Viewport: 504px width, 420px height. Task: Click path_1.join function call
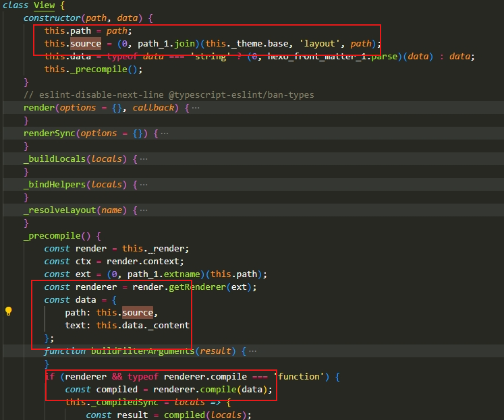point(167,44)
